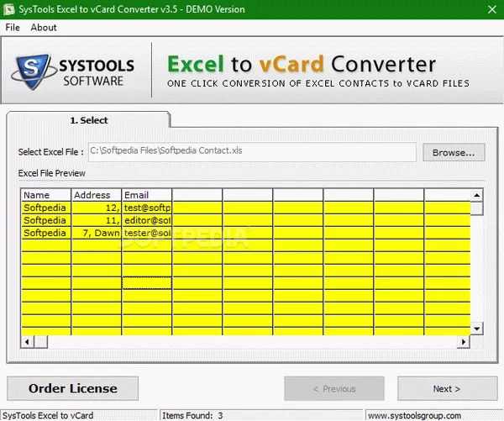Open the About menu
The image size is (504, 421).
44,28
